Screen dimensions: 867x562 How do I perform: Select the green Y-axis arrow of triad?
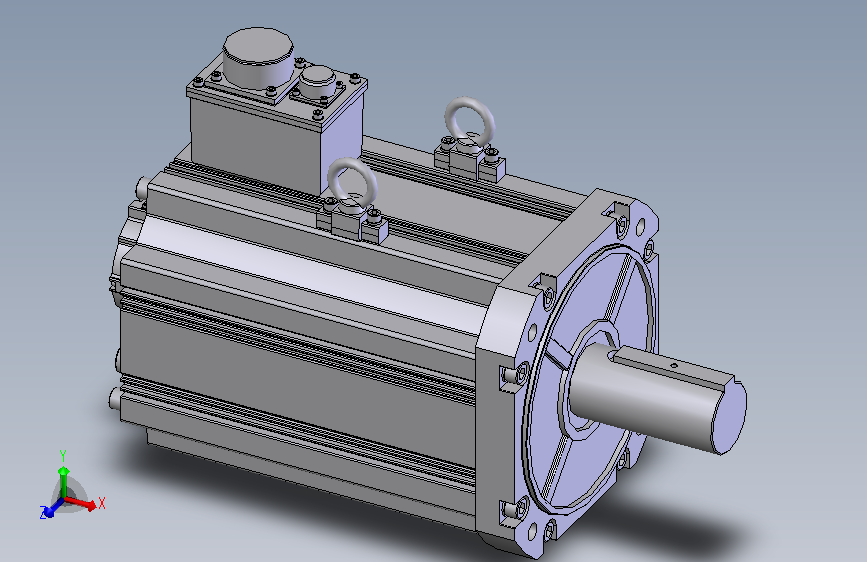click(64, 482)
